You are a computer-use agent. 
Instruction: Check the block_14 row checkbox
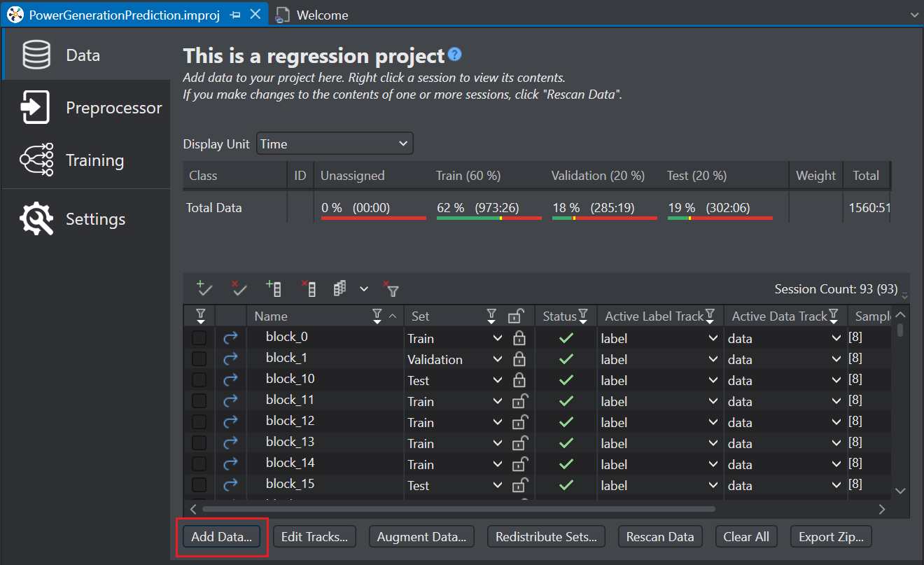pyautogui.click(x=199, y=463)
